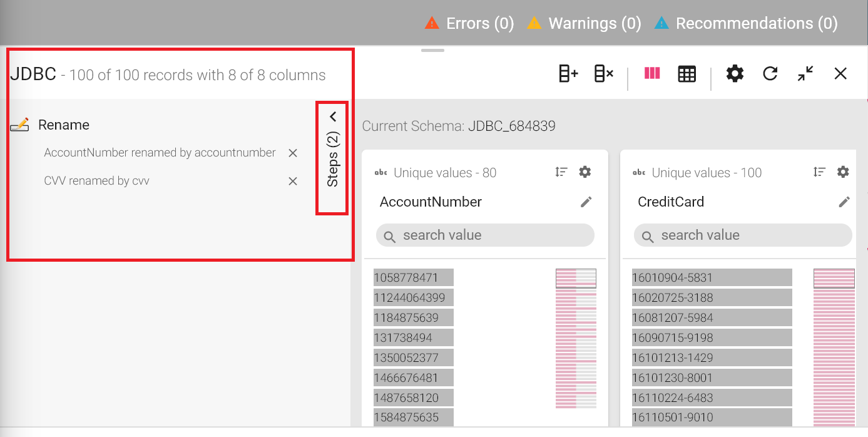The image size is (868, 437).
Task: Switch to table grid view
Action: pyautogui.click(x=687, y=74)
